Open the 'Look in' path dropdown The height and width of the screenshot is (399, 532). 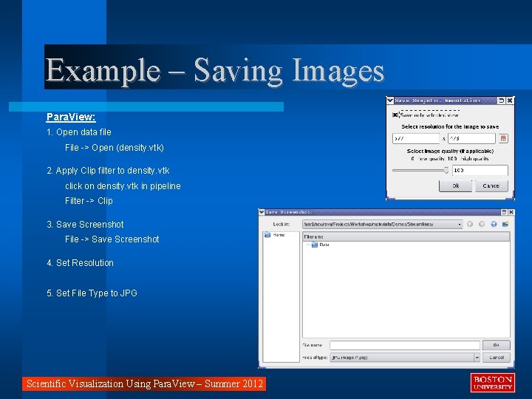tap(383, 225)
